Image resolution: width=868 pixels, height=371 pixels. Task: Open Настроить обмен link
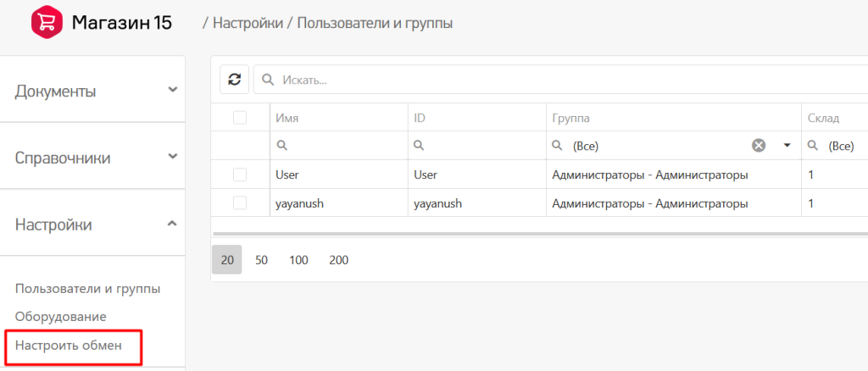[x=69, y=346]
